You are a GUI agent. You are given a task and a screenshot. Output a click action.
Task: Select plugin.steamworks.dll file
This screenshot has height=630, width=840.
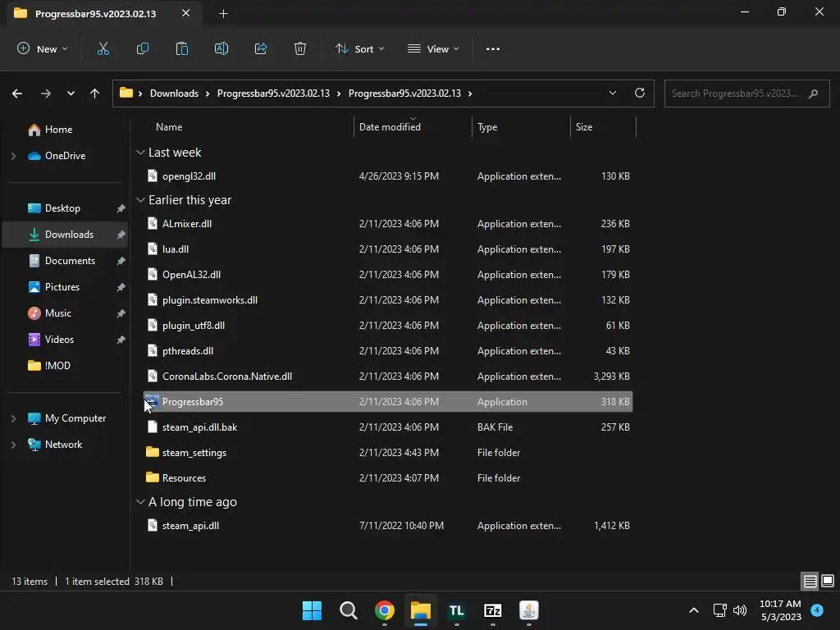tap(388, 300)
